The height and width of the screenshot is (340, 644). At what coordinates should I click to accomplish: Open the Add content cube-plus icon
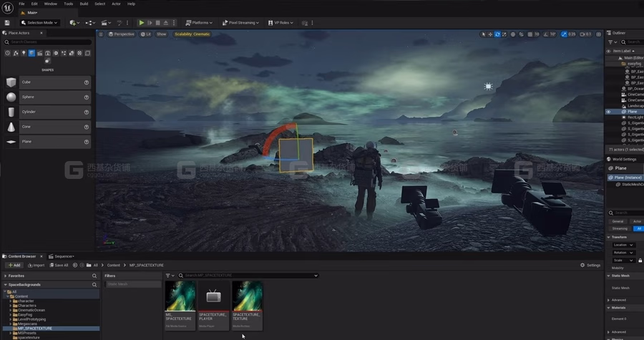click(x=74, y=23)
